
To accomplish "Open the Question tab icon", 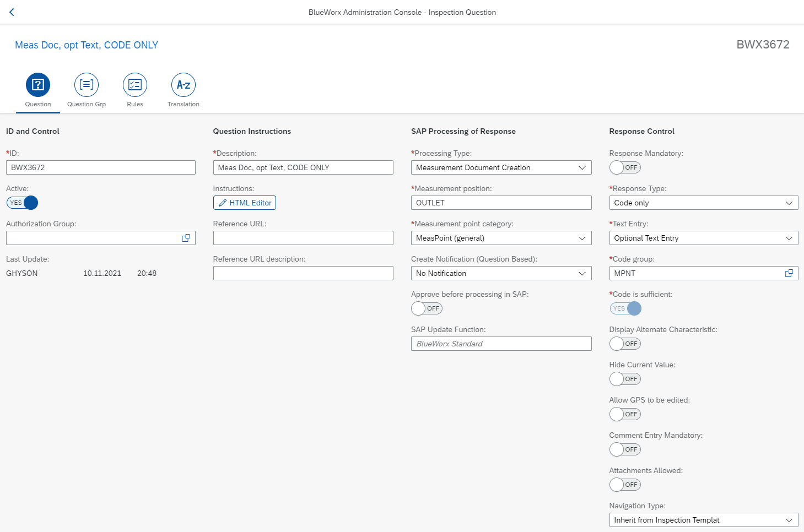I will 38,85.
